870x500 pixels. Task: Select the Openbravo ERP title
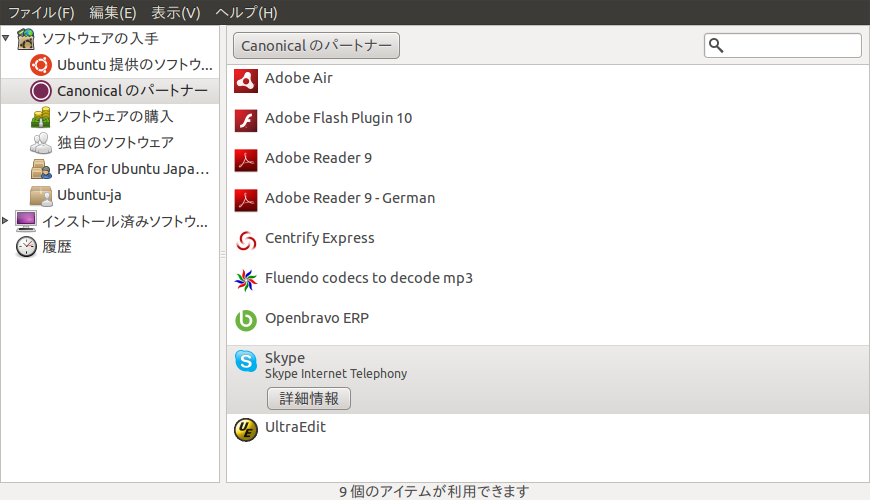point(317,318)
